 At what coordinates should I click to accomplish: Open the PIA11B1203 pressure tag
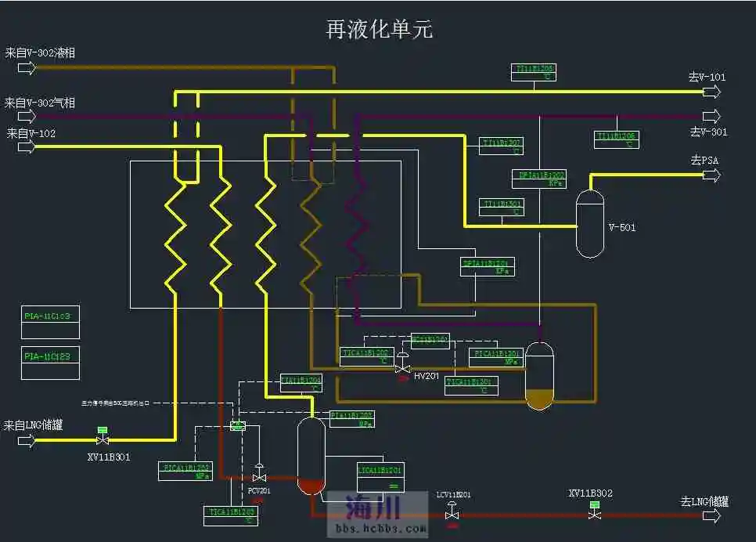pyautogui.click(x=352, y=419)
